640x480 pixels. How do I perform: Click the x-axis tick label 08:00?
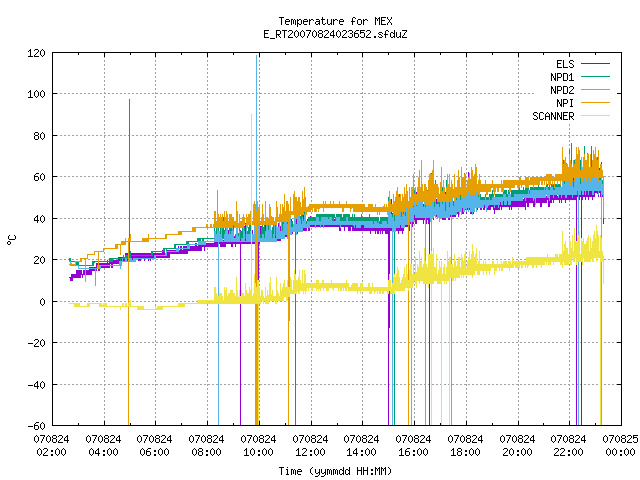[206, 452]
